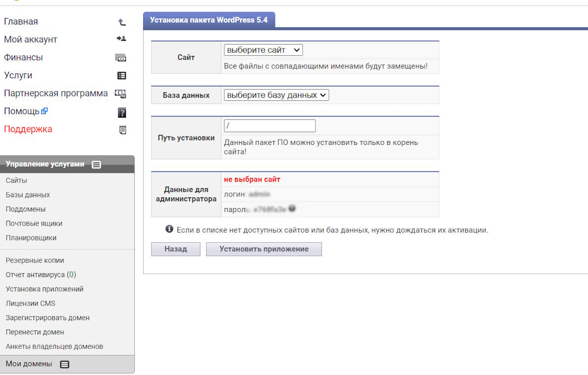Click the round icon next to the password
588x375 pixels.
(292, 209)
